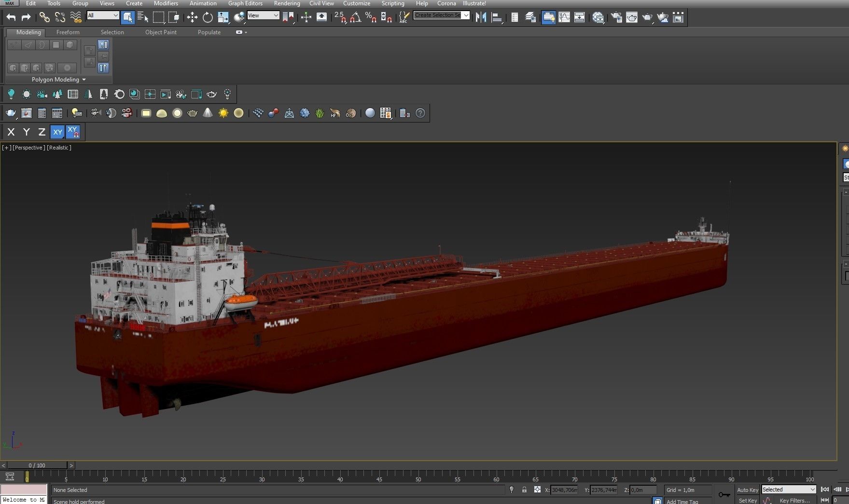Open Select by Name list icon
This screenshot has height=504, width=849.
click(x=143, y=17)
